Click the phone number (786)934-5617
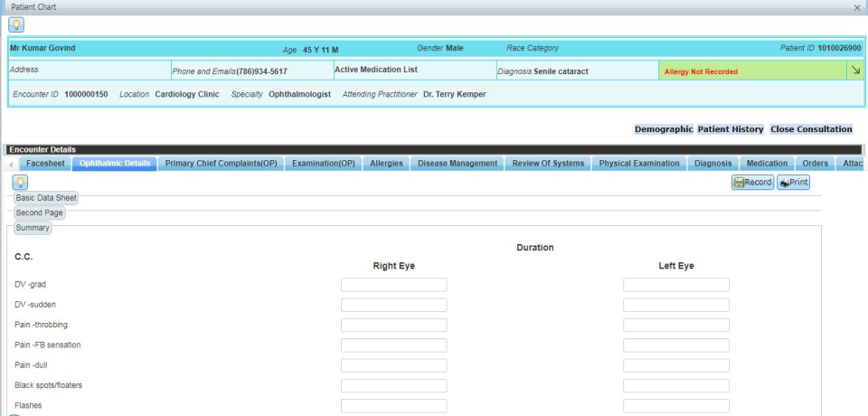868x416 pixels. [262, 71]
